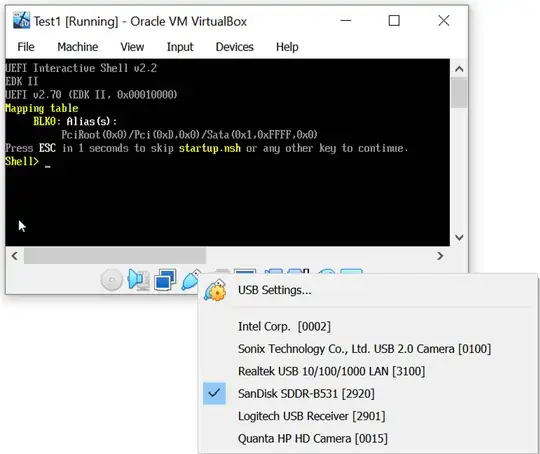The width and height of the screenshot is (540, 454).
Task: Click the horizontal scrollbar right arrow
Action: (440, 256)
